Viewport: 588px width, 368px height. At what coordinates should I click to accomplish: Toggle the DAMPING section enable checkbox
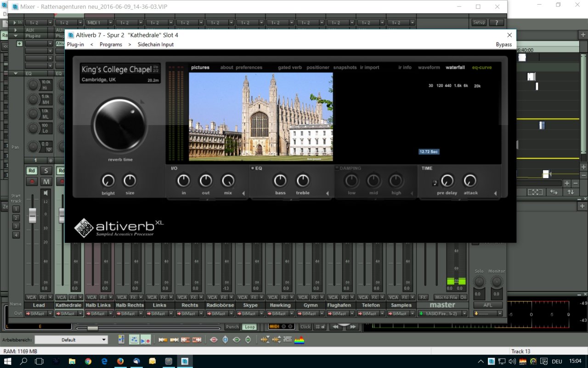coord(337,168)
